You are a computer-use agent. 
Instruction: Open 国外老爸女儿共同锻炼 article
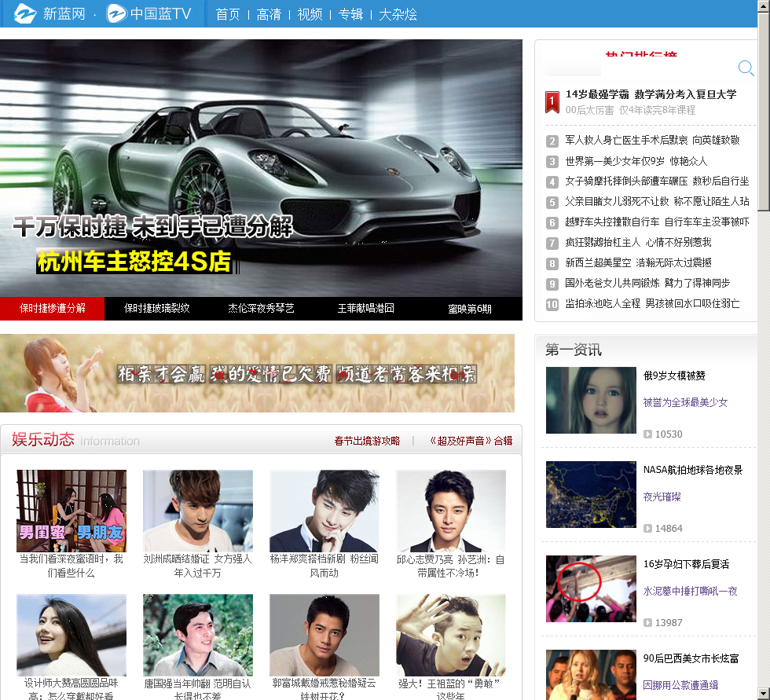click(x=647, y=284)
